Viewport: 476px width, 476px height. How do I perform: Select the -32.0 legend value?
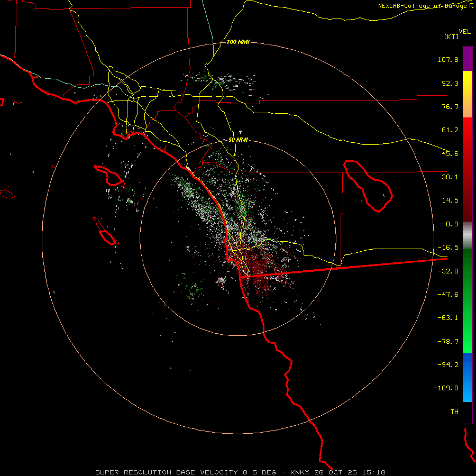coord(448,271)
